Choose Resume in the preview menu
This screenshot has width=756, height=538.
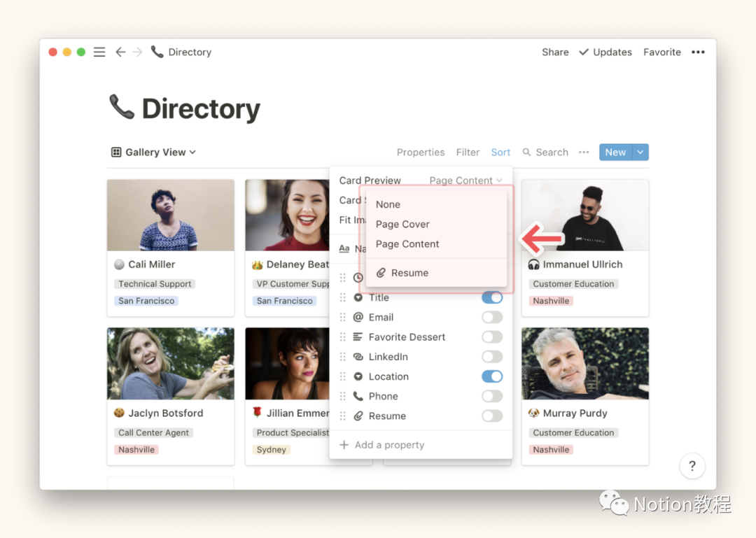coord(409,273)
